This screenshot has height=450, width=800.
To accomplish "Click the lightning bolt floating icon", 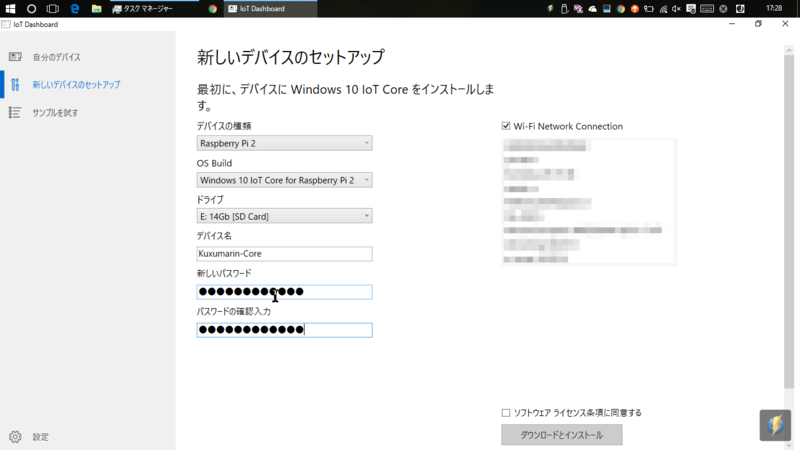I will pyautogui.click(x=775, y=425).
